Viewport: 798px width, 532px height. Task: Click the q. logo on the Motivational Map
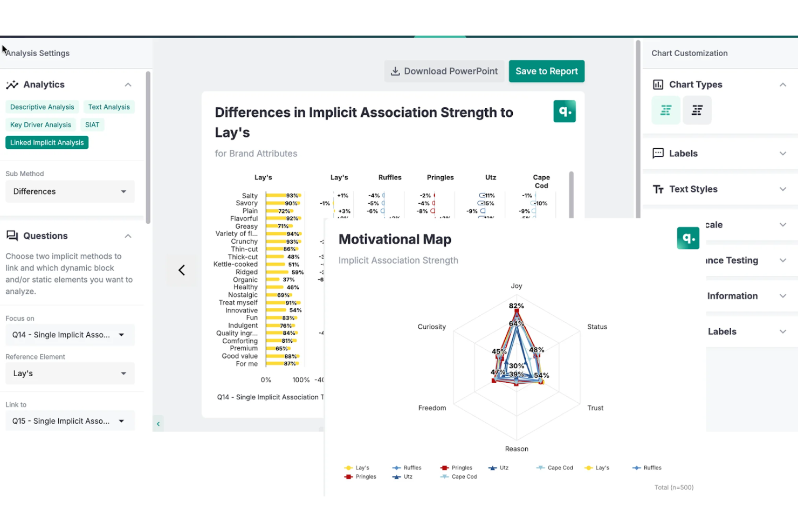coord(688,238)
